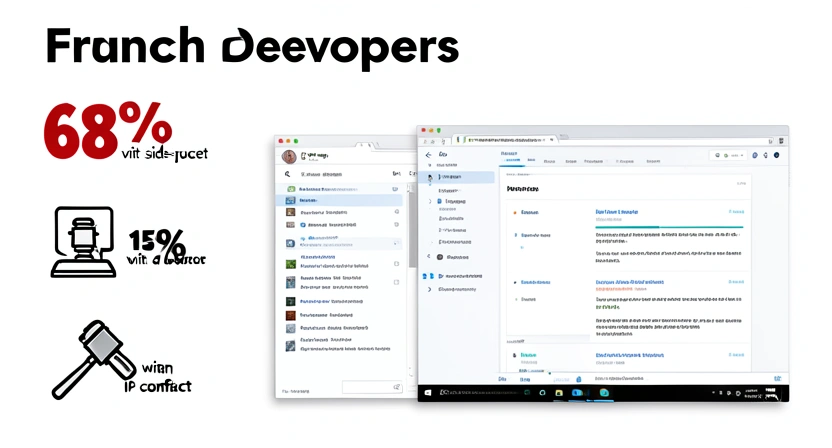Click the back arrow in the right window sidebar
Viewport: 832px width, 448px height.
429,155
